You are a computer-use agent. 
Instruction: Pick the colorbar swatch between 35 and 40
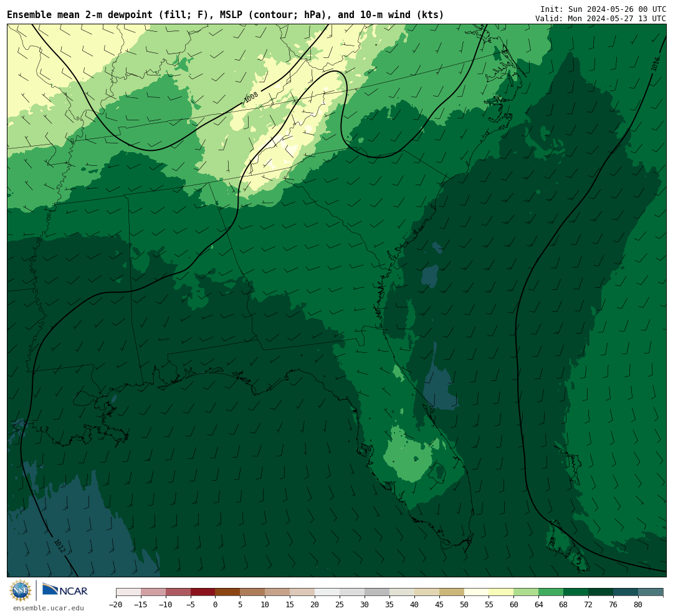pyautogui.click(x=402, y=592)
